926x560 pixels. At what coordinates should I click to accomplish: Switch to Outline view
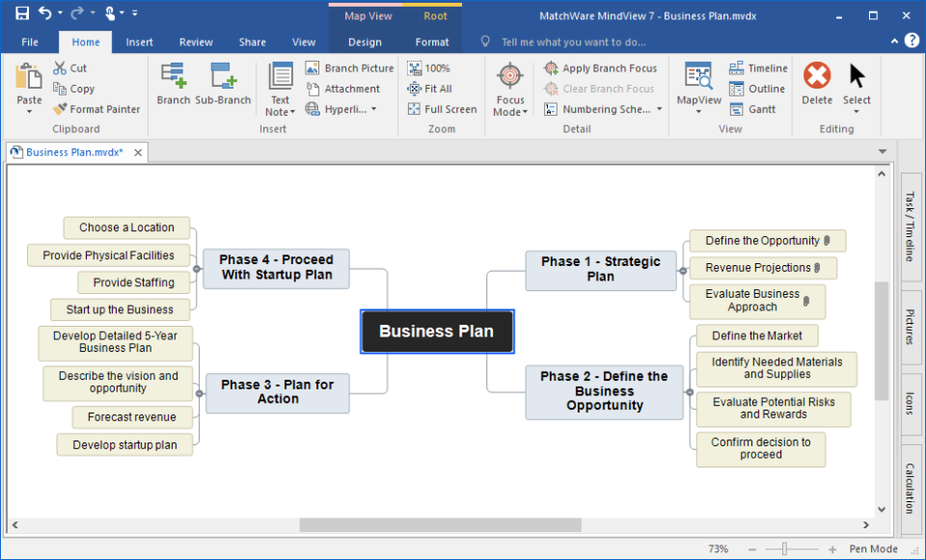click(x=757, y=88)
